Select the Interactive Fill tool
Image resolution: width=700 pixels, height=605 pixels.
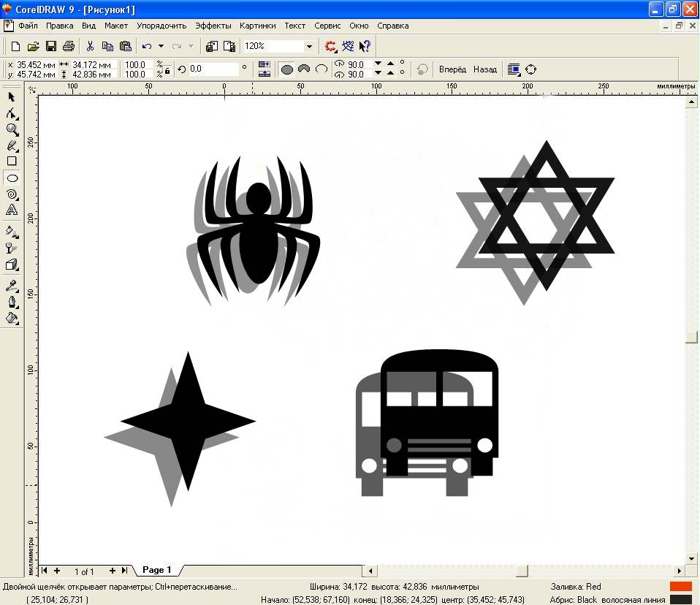point(12,232)
